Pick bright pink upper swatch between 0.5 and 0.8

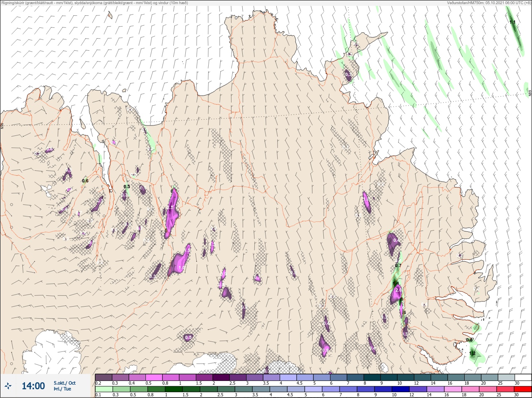tap(154, 377)
